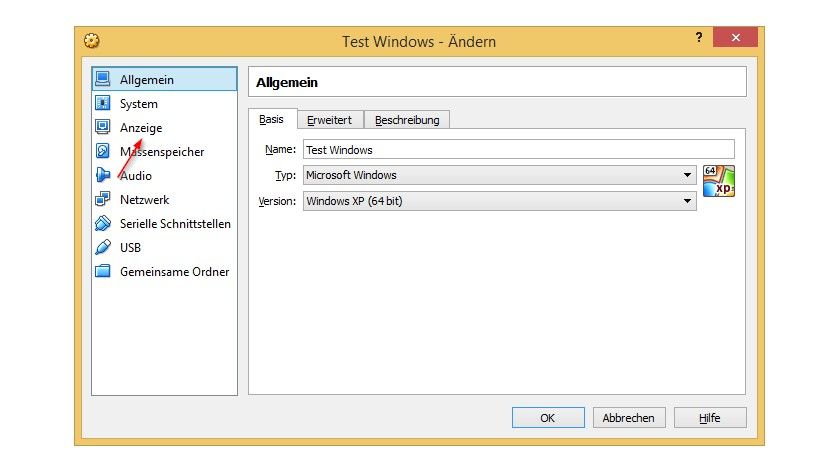
Task: Click the Name field containing Test Windows
Action: 519,149
